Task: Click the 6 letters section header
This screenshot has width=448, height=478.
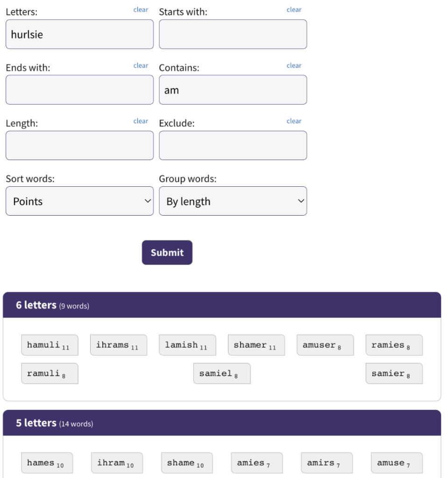Action: [x=222, y=305]
